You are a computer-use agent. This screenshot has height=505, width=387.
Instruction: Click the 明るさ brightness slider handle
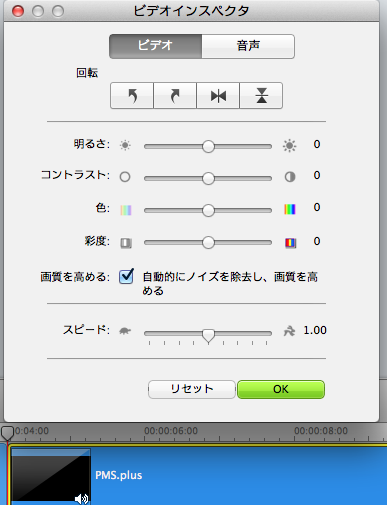pos(208,146)
